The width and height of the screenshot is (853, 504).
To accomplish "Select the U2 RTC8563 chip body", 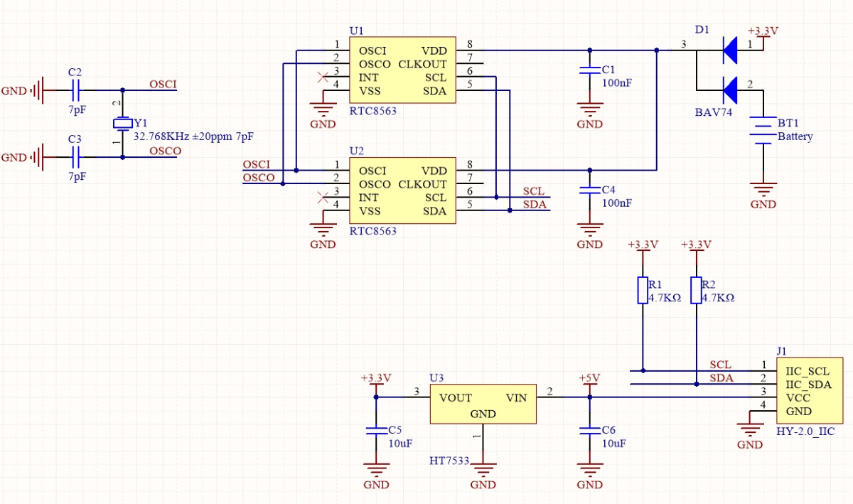I will pos(402,191).
